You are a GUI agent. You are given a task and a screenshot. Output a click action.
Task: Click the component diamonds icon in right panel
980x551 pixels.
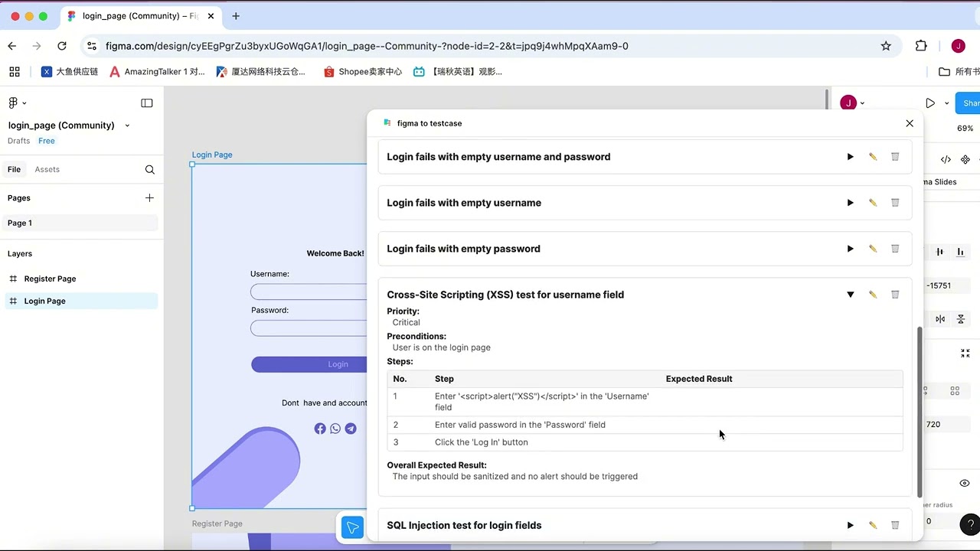tap(965, 160)
